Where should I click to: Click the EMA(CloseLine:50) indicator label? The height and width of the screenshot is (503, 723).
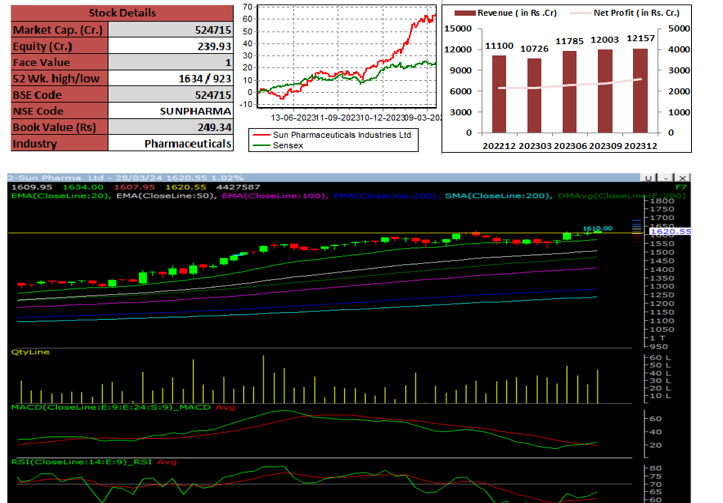[167, 195]
